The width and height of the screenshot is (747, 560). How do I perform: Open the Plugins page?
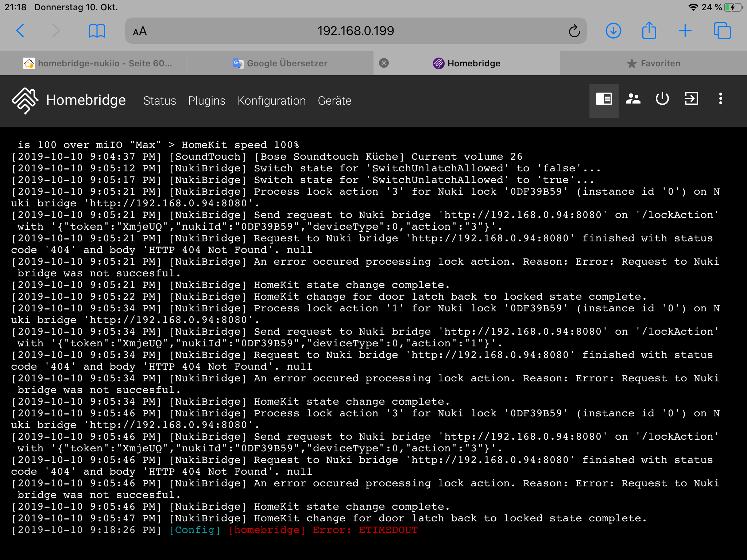pos(207,101)
